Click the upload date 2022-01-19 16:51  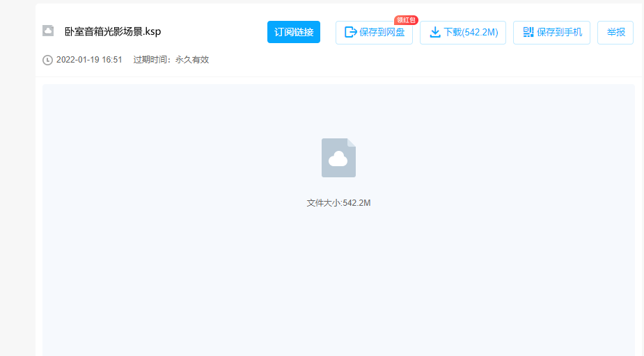point(89,60)
